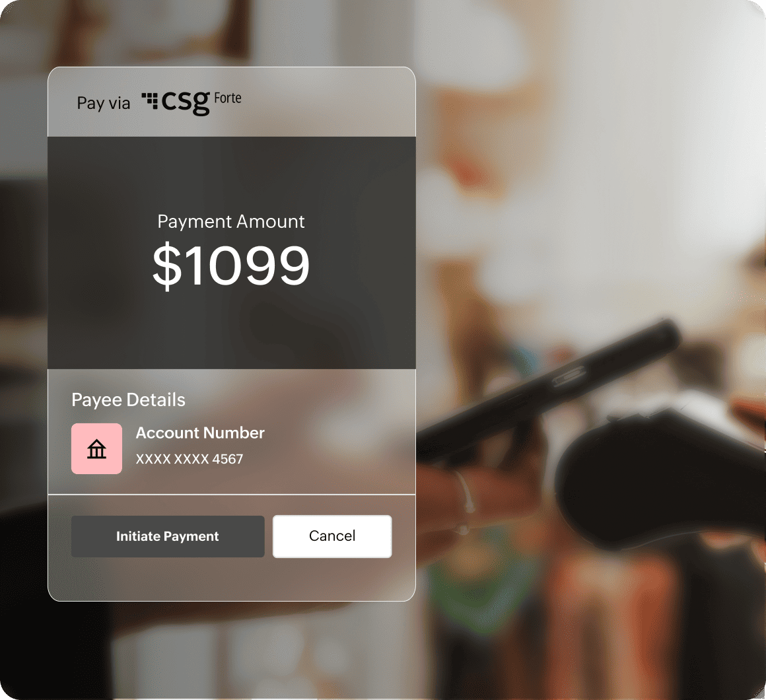Cancel the payment
766x700 pixels.
pyautogui.click(x=332, y=536)
